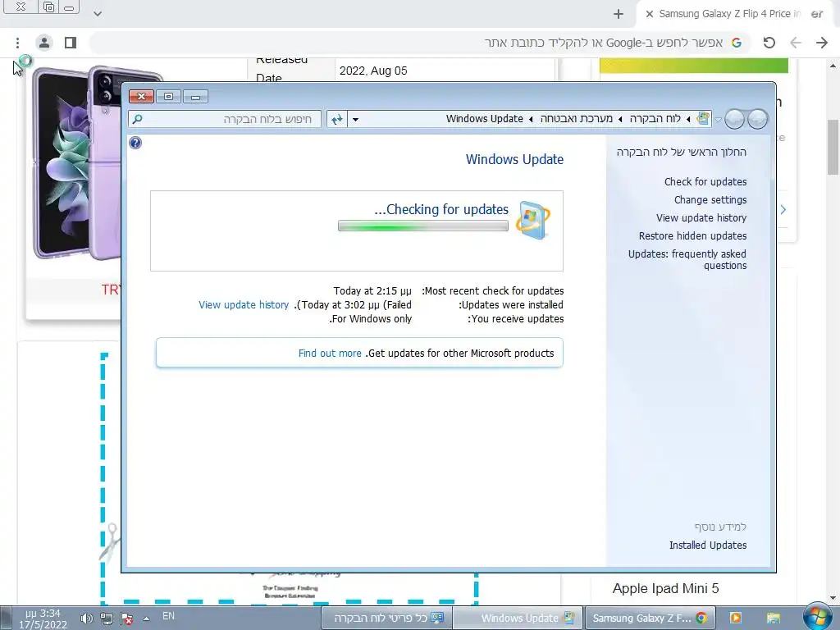Click the right chevron arrow on the webpage

(x=783, y=209)
